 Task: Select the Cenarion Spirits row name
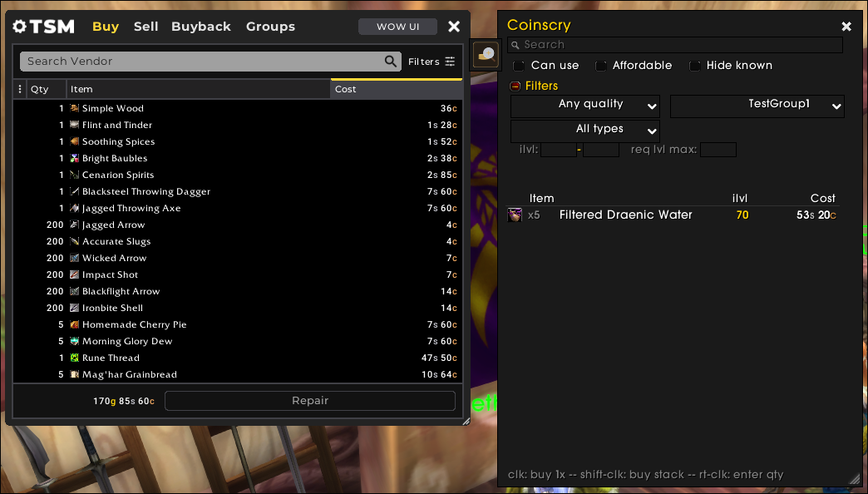(x=118, y=175)
